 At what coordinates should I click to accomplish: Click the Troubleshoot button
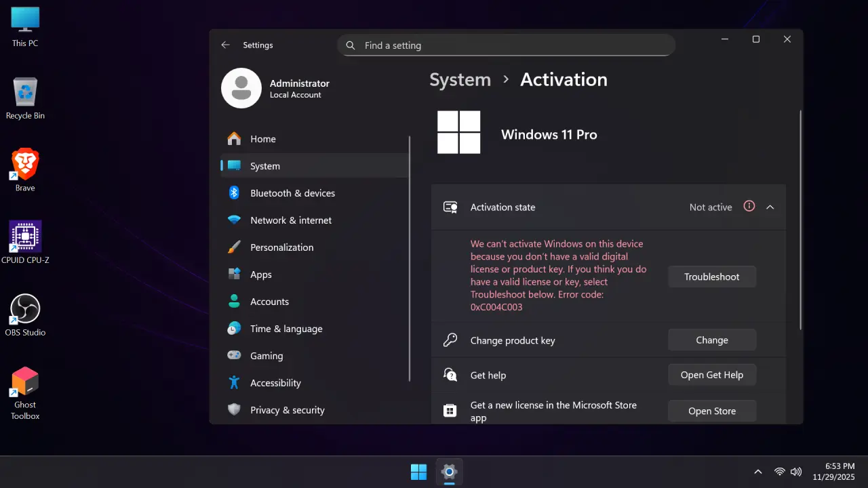712,277
